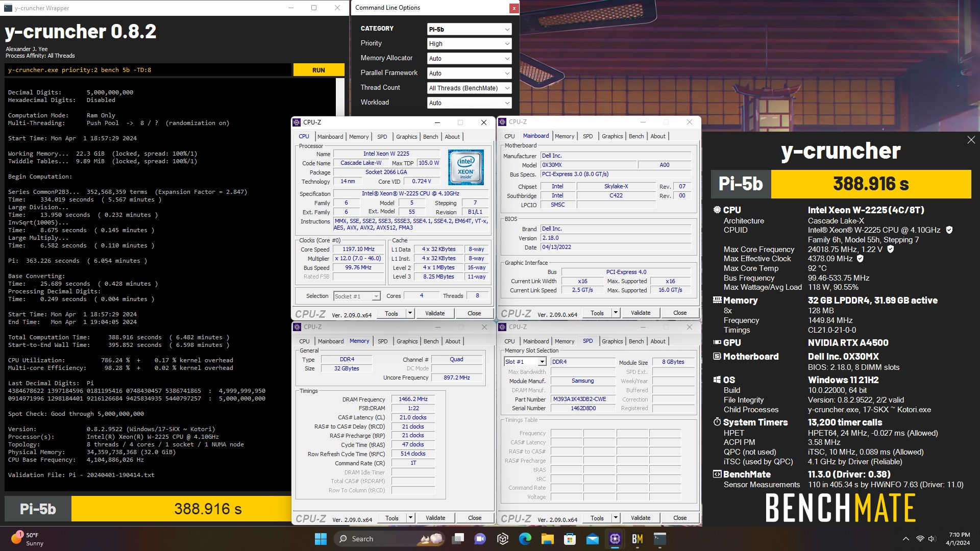Open the Workload dropdown
The image size is (980, 551).
point(469,103)
